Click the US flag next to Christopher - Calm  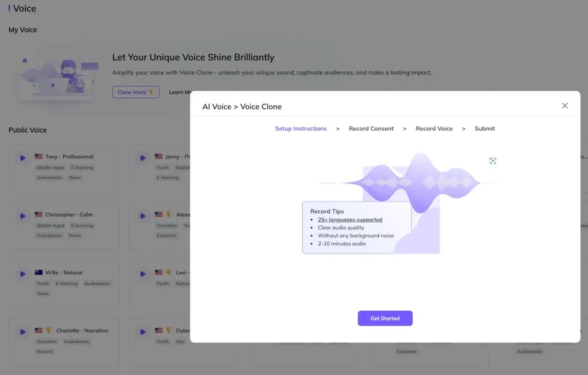[39, 214]
